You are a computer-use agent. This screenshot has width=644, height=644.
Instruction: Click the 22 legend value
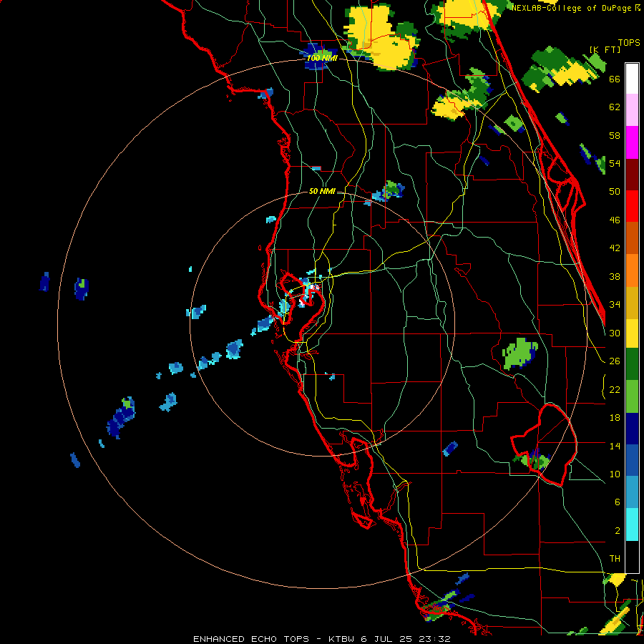[x=615, y=389]
